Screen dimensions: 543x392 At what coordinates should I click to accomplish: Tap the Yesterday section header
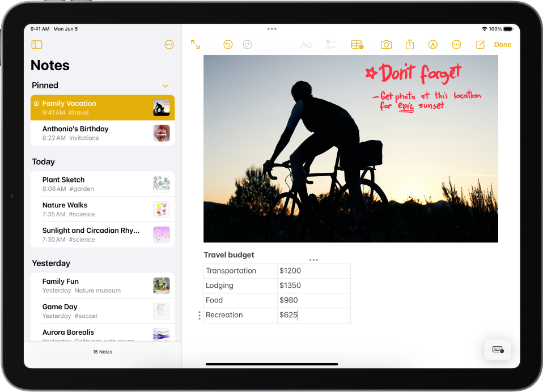point(51,263)
